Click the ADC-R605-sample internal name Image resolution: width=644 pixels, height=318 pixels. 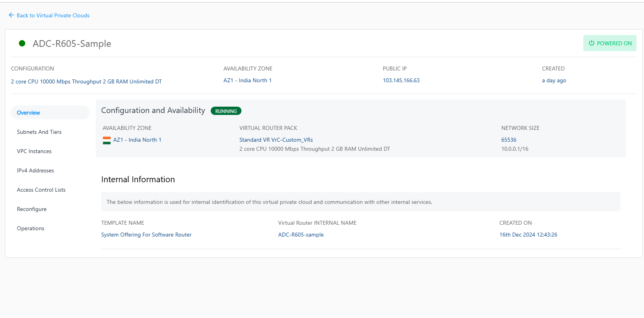[x=301, y=235]
